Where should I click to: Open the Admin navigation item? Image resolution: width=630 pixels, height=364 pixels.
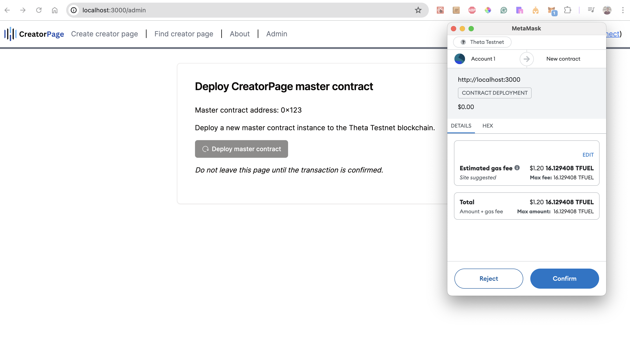pyautogui.click(x=276, y=34)
